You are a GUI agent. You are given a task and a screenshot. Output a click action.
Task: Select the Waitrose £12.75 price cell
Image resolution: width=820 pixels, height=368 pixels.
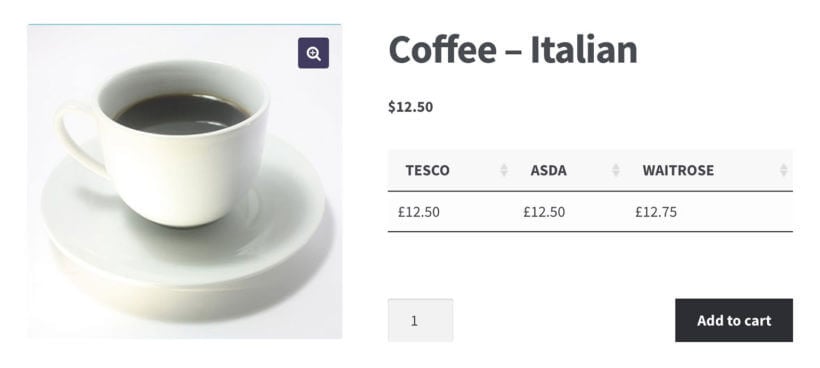point(709,212)
